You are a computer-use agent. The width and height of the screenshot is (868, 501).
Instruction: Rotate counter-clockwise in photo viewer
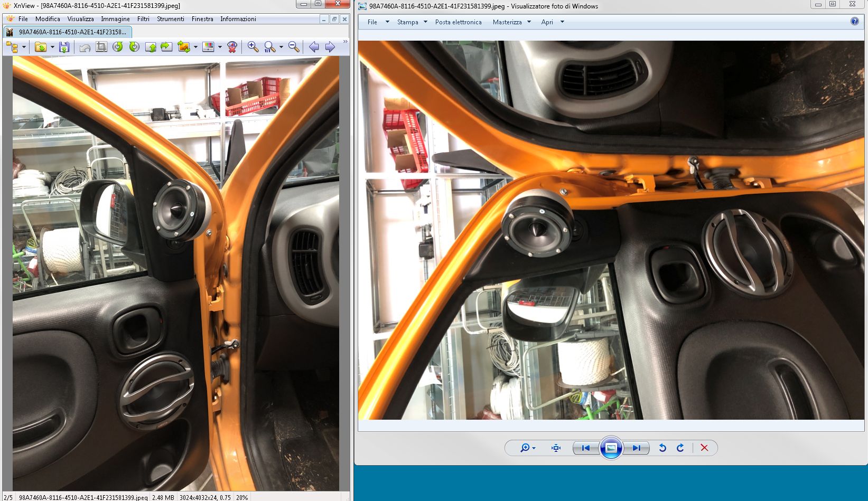[662, 448]
